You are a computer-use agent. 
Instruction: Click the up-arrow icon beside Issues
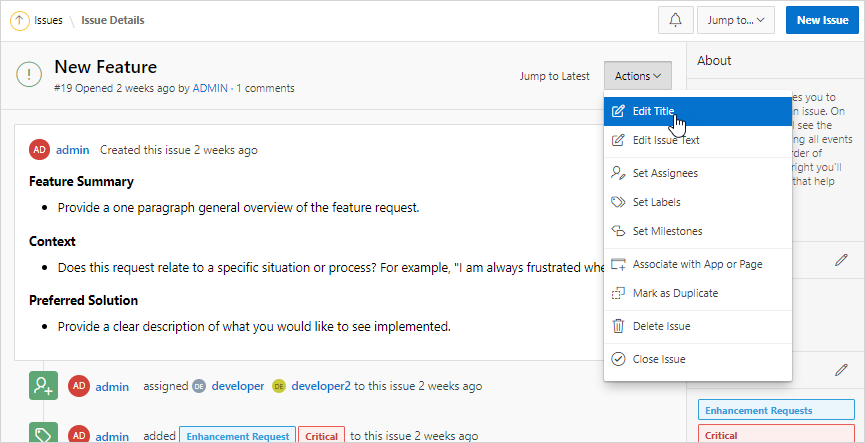(20, 20)
